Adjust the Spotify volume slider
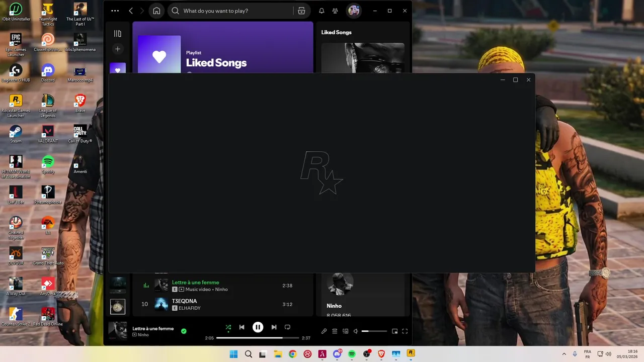Screen dimensions: 644x362 (374, 331)
